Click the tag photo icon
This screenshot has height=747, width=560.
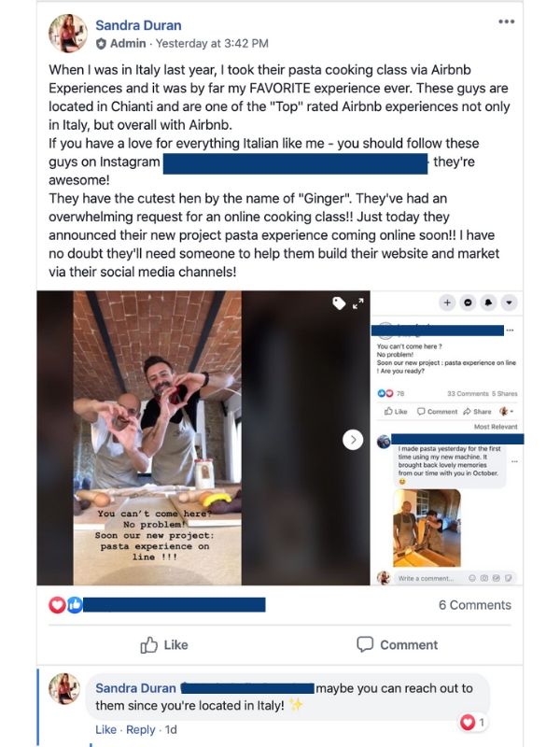[x=339, y=303]
